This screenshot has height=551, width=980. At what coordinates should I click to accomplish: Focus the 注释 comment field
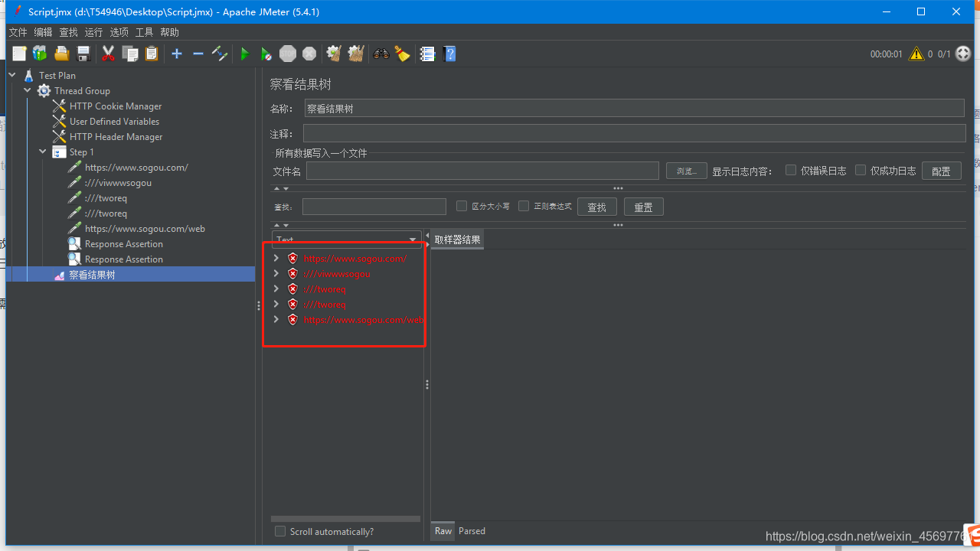[x=634, y=133]
